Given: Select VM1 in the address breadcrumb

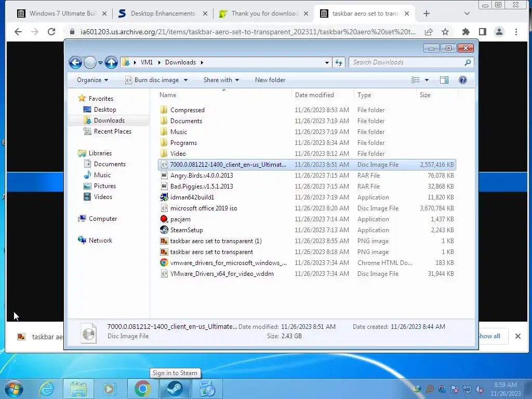Looking at the screenshot, I should (147, 62).
